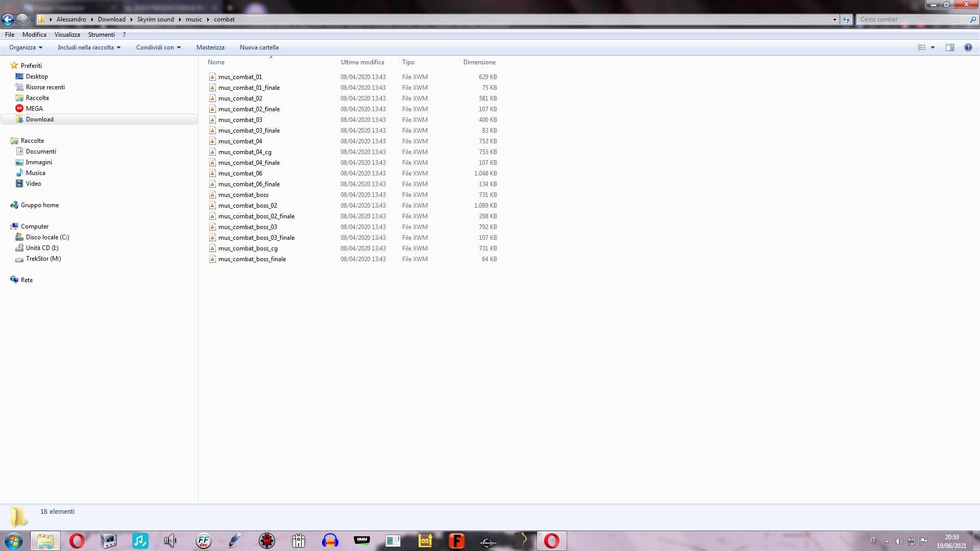Select Gruppo home in sidebar
Viewport: 980px width, 551px height.
(40, 205)
